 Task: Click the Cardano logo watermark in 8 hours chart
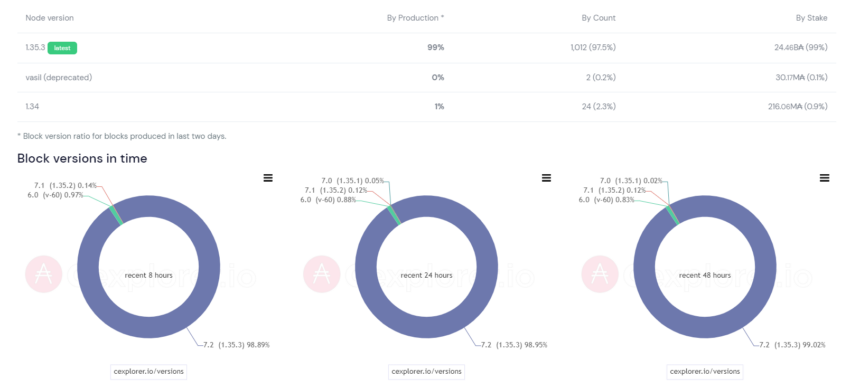pos(42,275)
